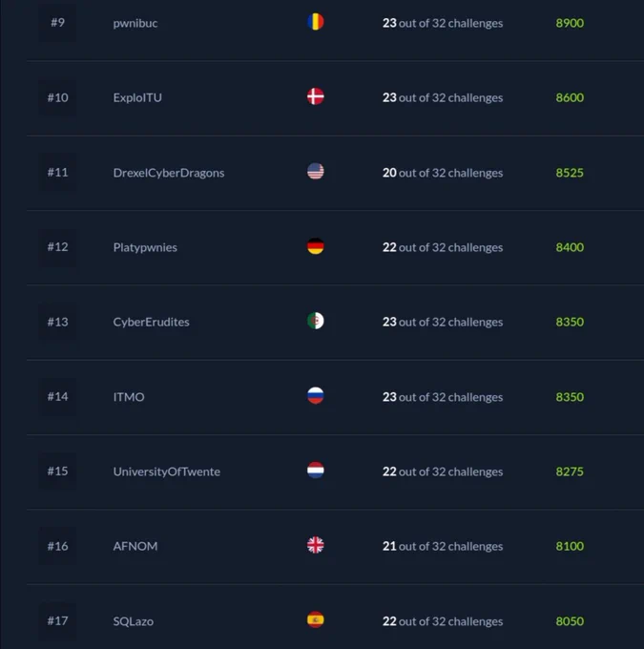This screenshot has height=649, width=644.
Task: Click the Denmark flag next to ExploITU
Action: click(x=316, y=96)
